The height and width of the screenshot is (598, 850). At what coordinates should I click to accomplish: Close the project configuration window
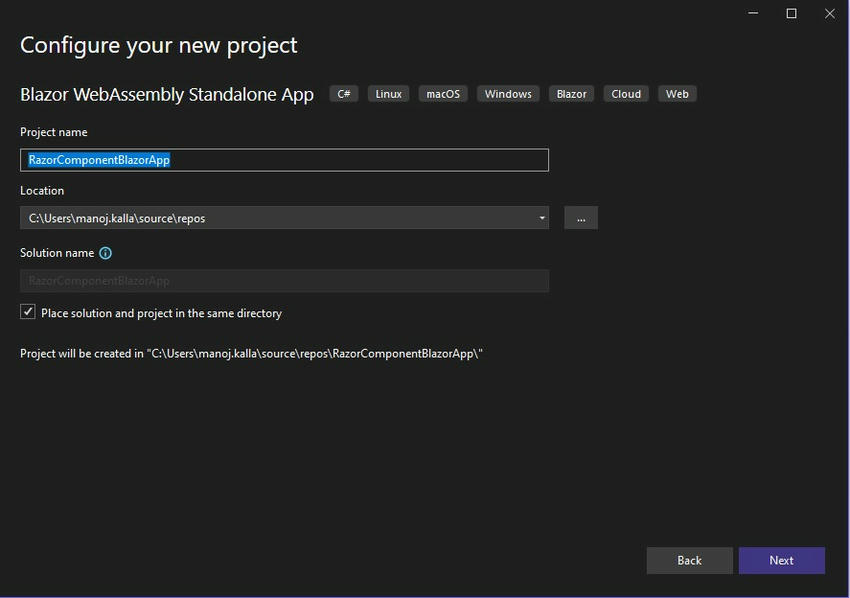(829, 13)
